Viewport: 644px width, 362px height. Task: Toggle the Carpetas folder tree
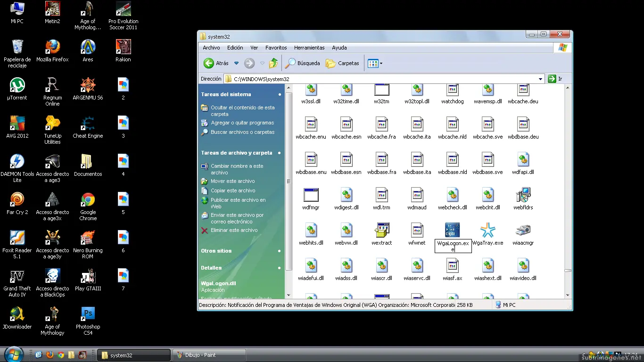343,63
